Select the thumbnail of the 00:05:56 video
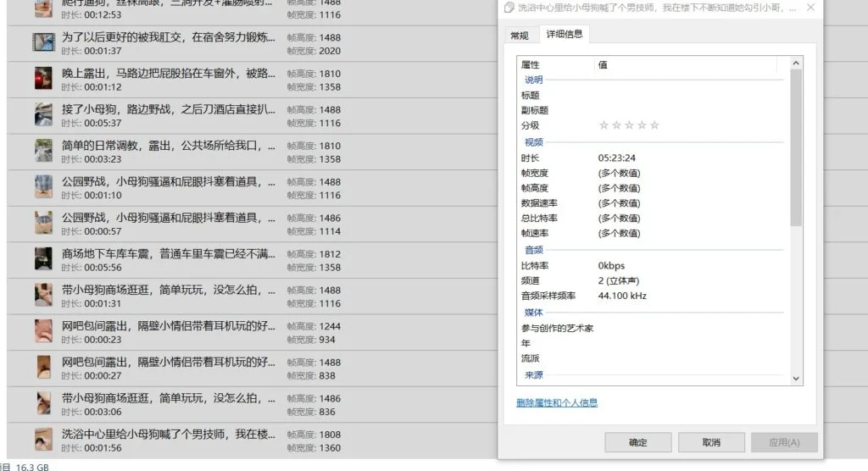The width and height of the screenshot is (868, 471). (44, 259)
